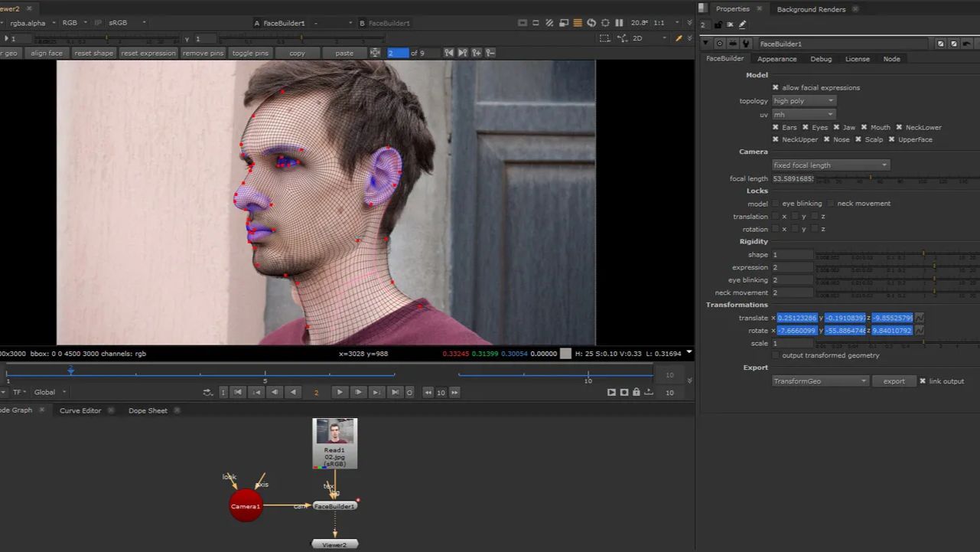
Task: Add keyframe with the key-plus icon
Action: pos(477,53)
